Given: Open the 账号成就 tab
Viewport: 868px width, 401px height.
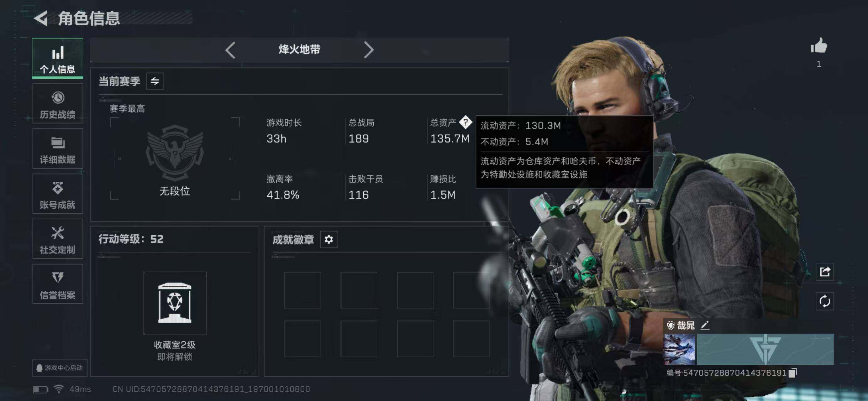Looking at the screenshot, I should [x=58, y=194].
